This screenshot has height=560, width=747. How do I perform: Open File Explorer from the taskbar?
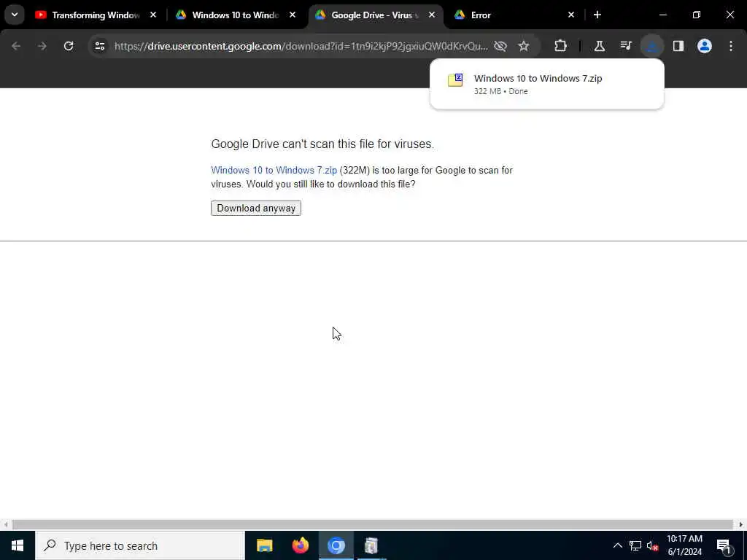(x=264, y=545)
